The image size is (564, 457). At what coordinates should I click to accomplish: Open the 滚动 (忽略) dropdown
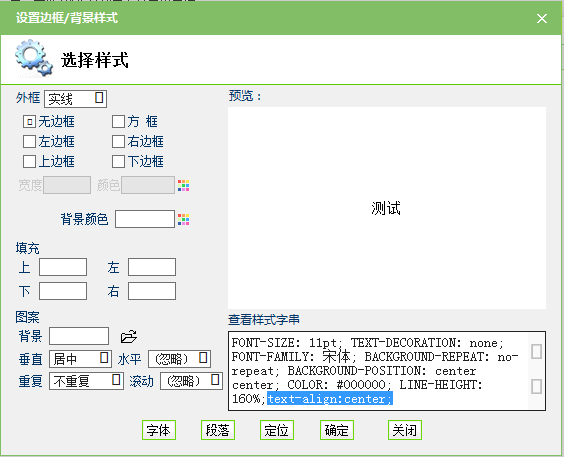point(191,381)
